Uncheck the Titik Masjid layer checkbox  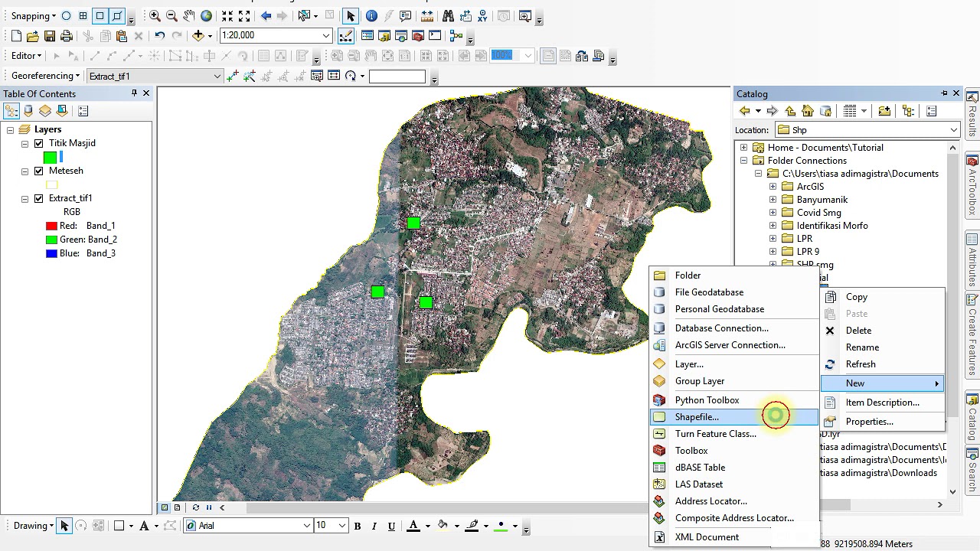tap(39, 143)
